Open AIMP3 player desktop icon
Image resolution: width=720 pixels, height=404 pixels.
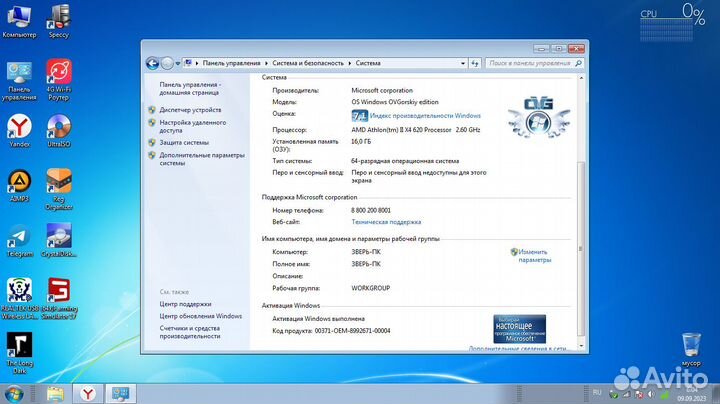click(x=19, y=182)
